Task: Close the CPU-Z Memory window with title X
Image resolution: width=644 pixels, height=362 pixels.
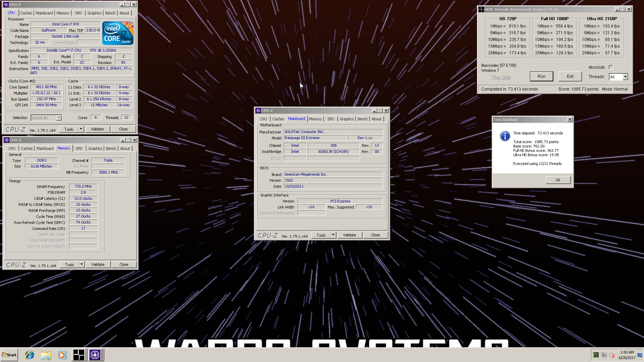Action: click(135, 140)
